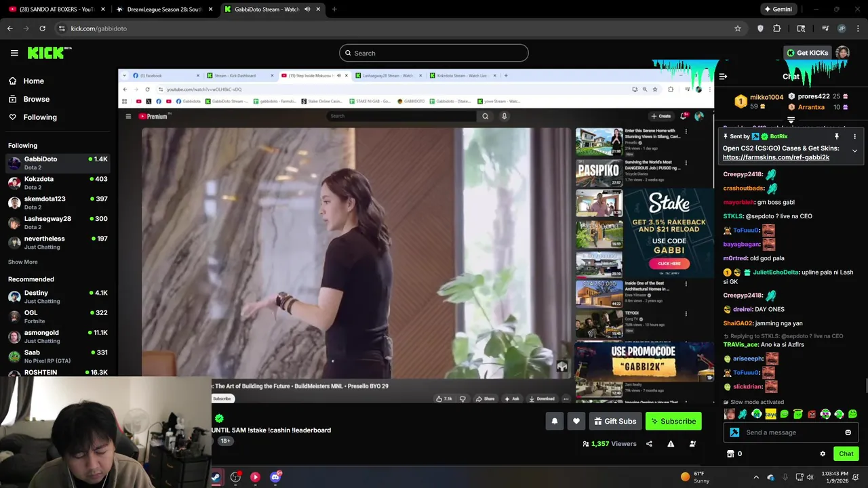Screen dimensions: 868x488
Task: Expand the gift leaderboard with down arrow
Action: click(x=791, y=120)
